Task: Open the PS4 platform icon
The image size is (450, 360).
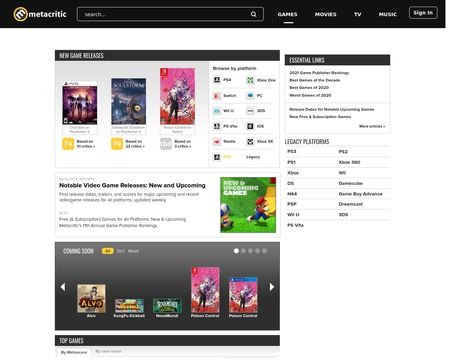Action: coord(217,80)
